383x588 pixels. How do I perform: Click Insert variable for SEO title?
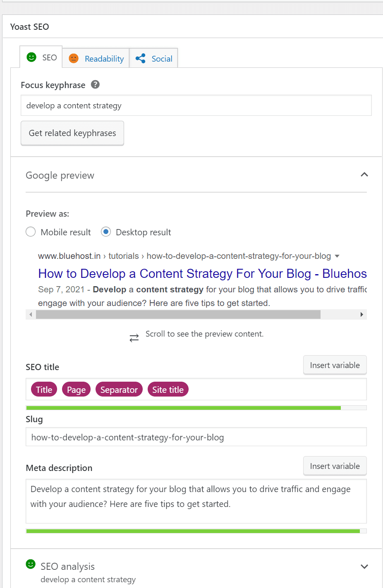coord(335,365)
